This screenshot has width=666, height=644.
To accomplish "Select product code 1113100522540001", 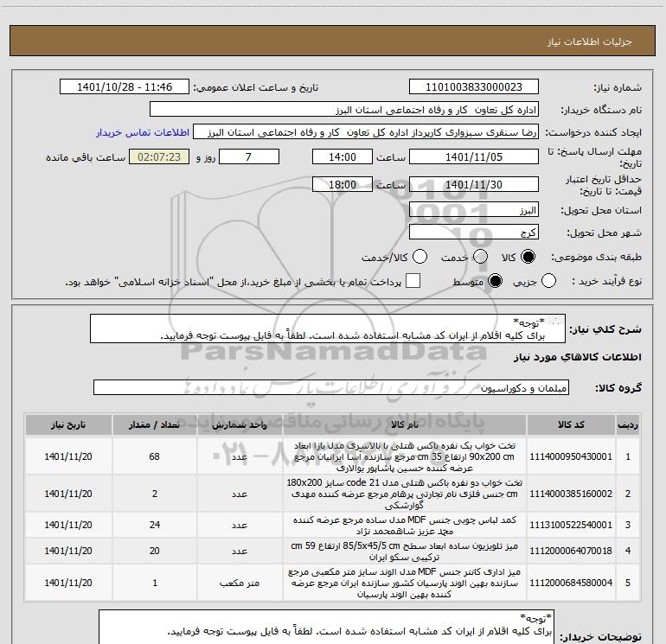I will 571,525.
